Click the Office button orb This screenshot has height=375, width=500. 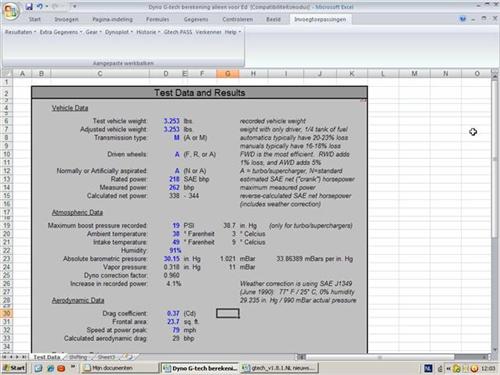11,11
